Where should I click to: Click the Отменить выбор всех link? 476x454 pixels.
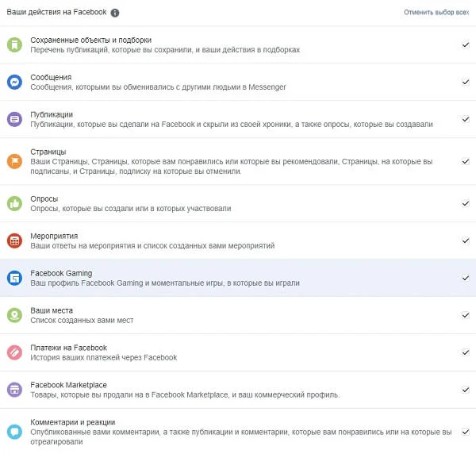436,13
